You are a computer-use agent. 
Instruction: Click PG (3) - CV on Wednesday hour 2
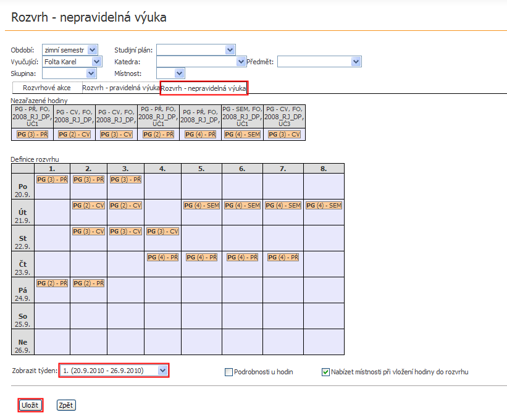coord(88,231)
